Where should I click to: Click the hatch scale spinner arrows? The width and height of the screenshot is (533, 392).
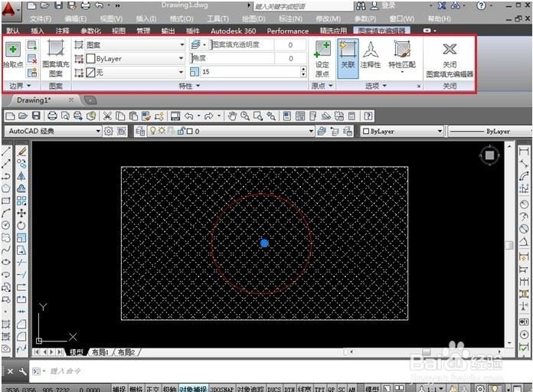click(x=303, y=72)
